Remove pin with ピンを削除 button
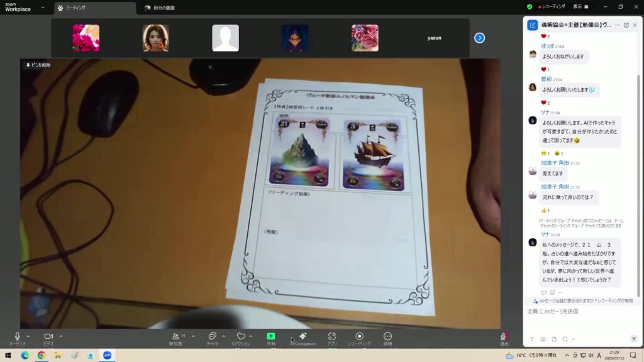Viewport: 644px width, 362px height. pyautogui.click(x=38, y=65)
